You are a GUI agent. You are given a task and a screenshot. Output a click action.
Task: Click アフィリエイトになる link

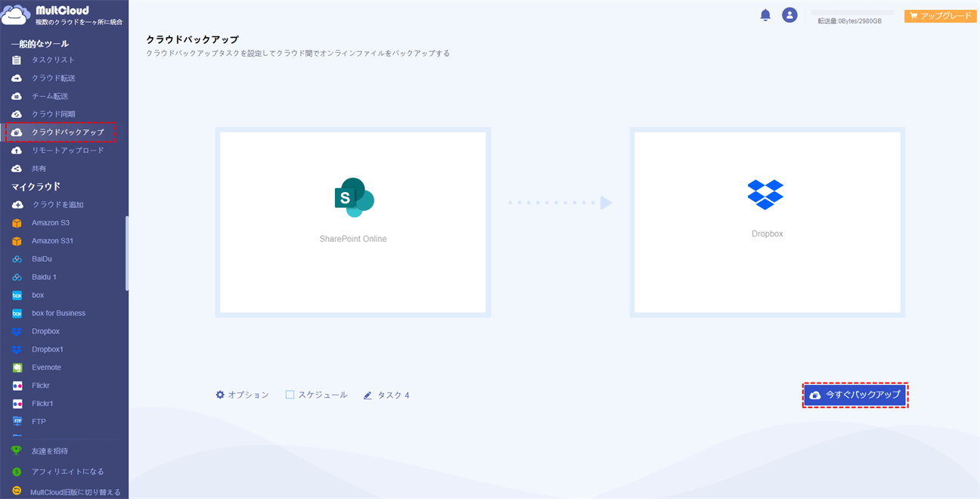pos(68,472)
